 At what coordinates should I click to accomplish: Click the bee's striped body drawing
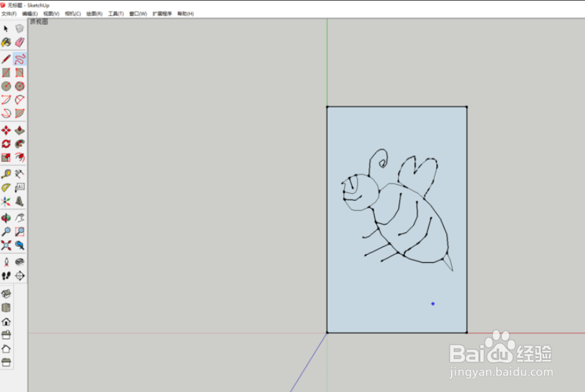[x=410, y=224]
